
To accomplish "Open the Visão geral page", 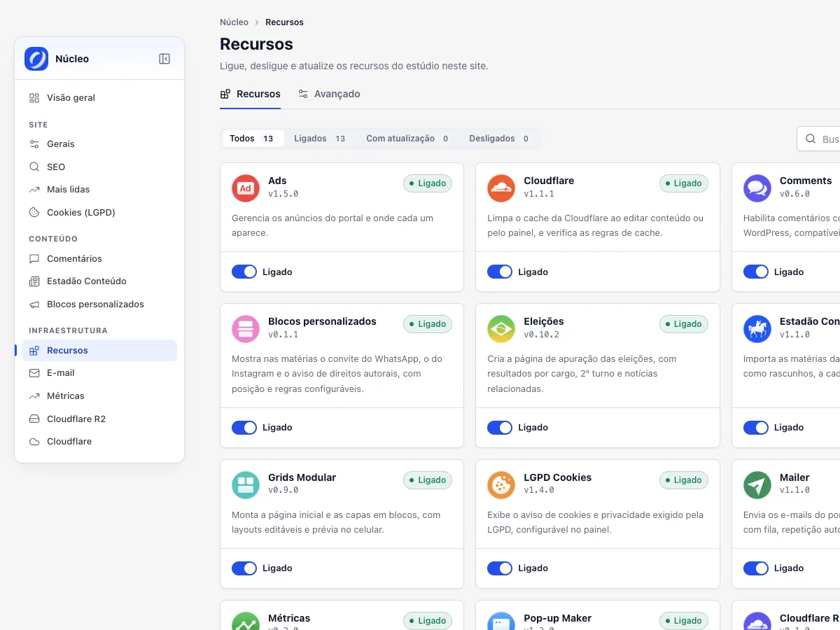I will coord(99,98).
